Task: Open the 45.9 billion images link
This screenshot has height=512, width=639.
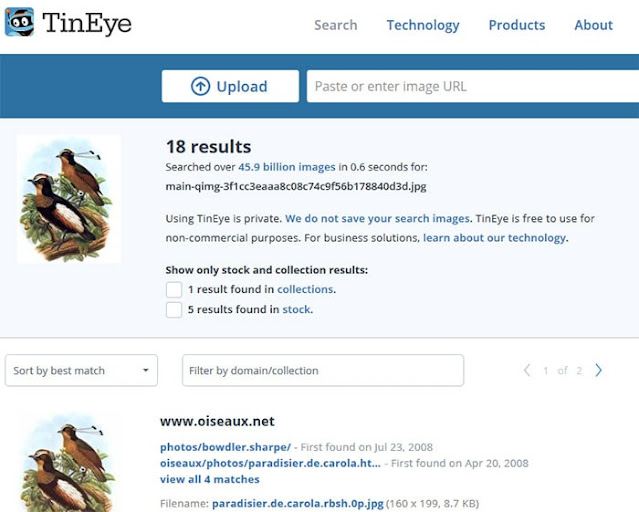Action: pos(287,167)
